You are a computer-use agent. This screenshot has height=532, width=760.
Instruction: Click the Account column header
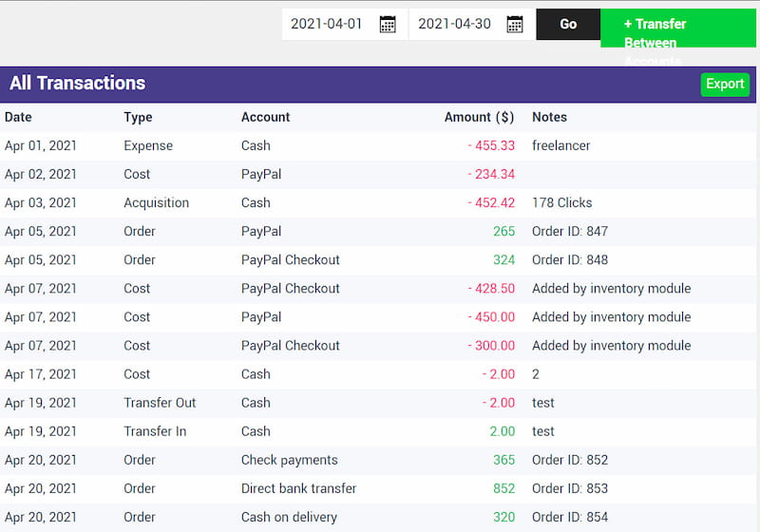coord(266,117)
